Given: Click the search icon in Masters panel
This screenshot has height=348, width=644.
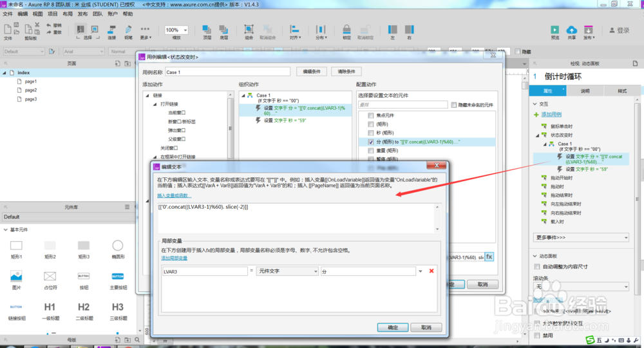Looking at the screenshot, I should point(137,340).
